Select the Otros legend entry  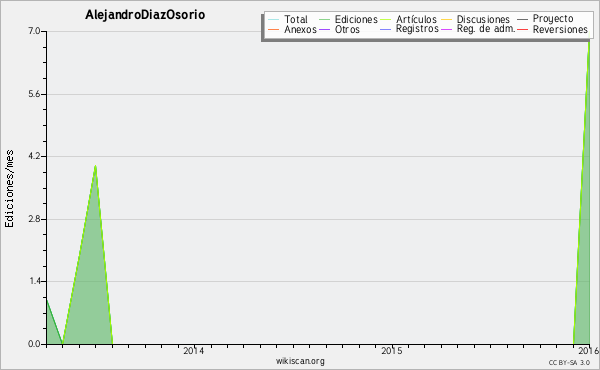pyautogui.click(x=347, y=29)
